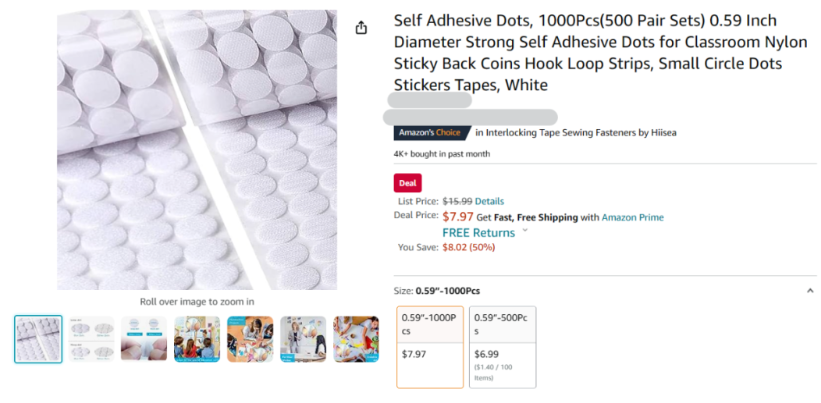Screen dimensions: 821x403
Task: Show the third thumbnail with fingers peeling dot
Action: pos(144,339)
